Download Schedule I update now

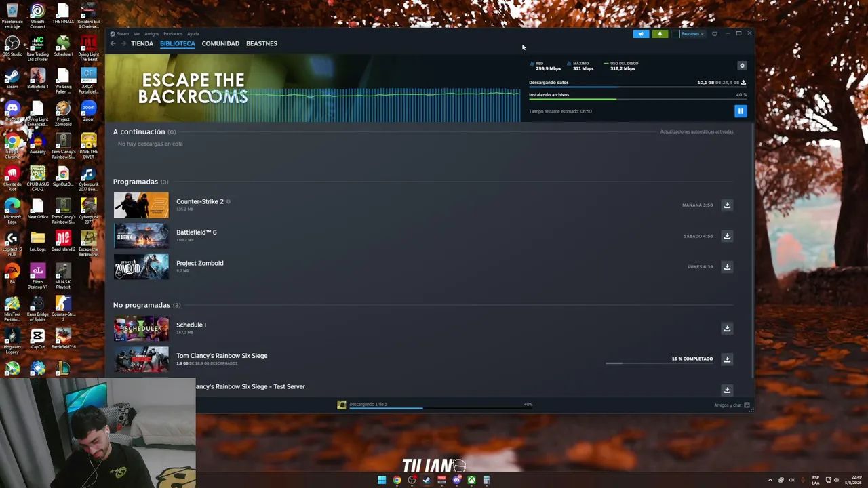pos(727,329)
